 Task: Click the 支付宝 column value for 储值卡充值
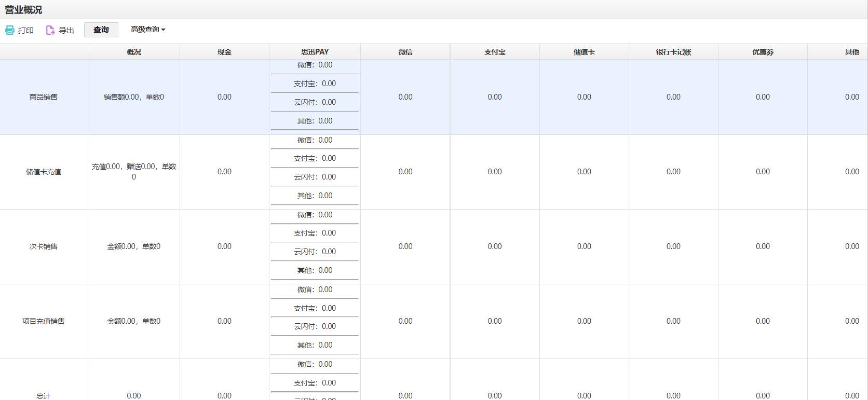point(495,172)
